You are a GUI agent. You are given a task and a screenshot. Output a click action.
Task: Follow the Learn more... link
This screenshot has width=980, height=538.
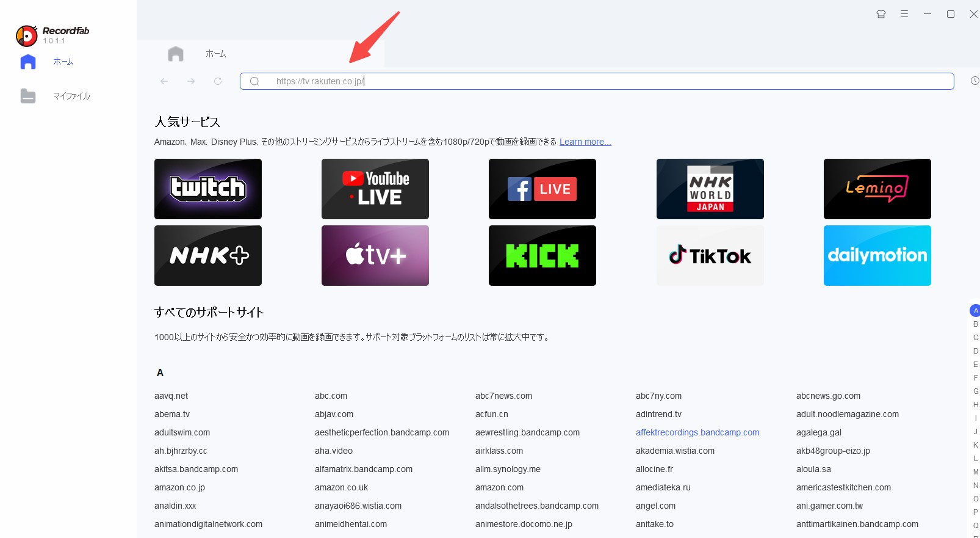[x=585, y=142]
